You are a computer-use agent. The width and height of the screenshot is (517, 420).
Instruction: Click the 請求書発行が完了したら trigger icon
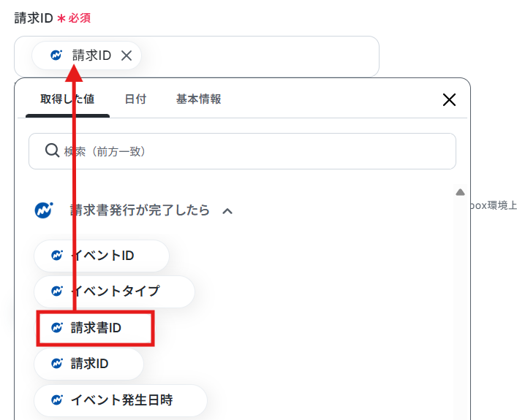click(x=44, y=210)
